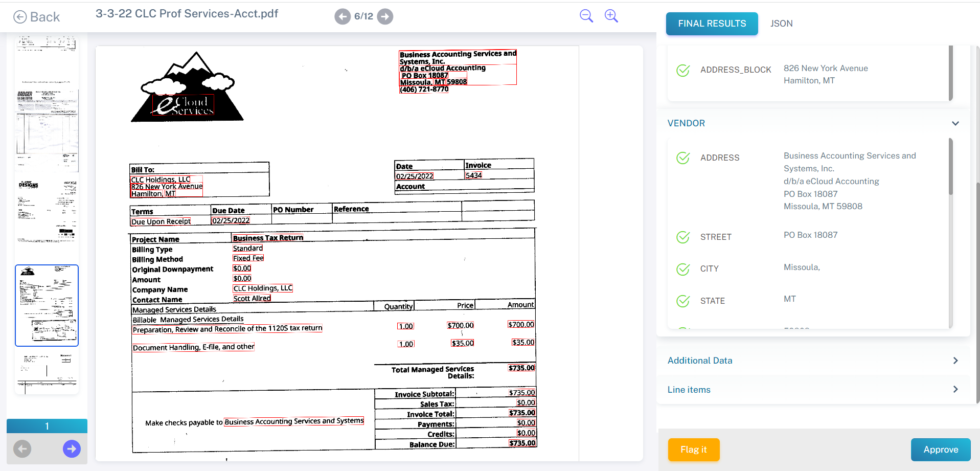Click 'Scott Allred' contact name
The image size is (980, 471).
(252, 299)
